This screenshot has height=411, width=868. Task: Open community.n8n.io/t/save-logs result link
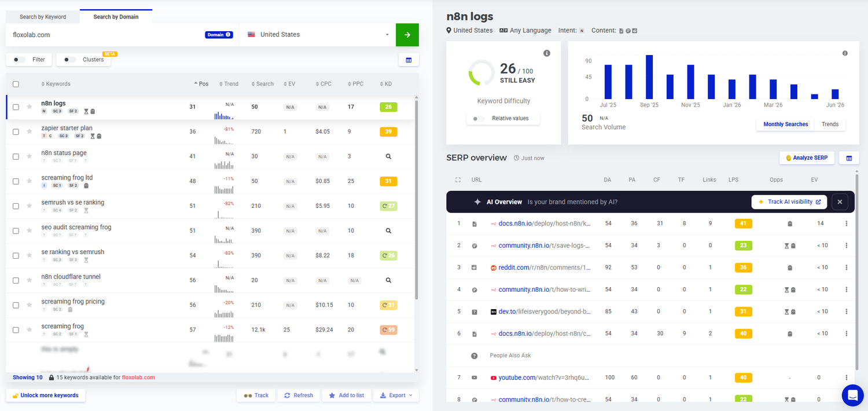[x=544, y=245]
